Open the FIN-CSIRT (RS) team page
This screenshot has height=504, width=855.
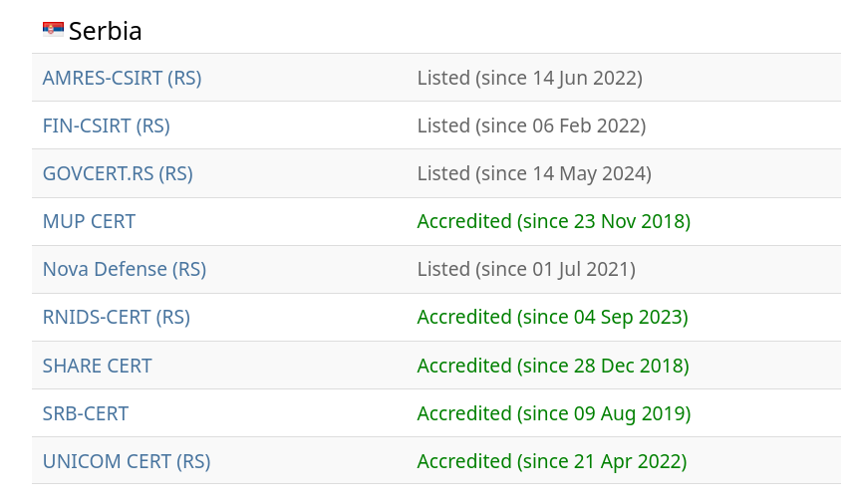click(x=107, y=126)
